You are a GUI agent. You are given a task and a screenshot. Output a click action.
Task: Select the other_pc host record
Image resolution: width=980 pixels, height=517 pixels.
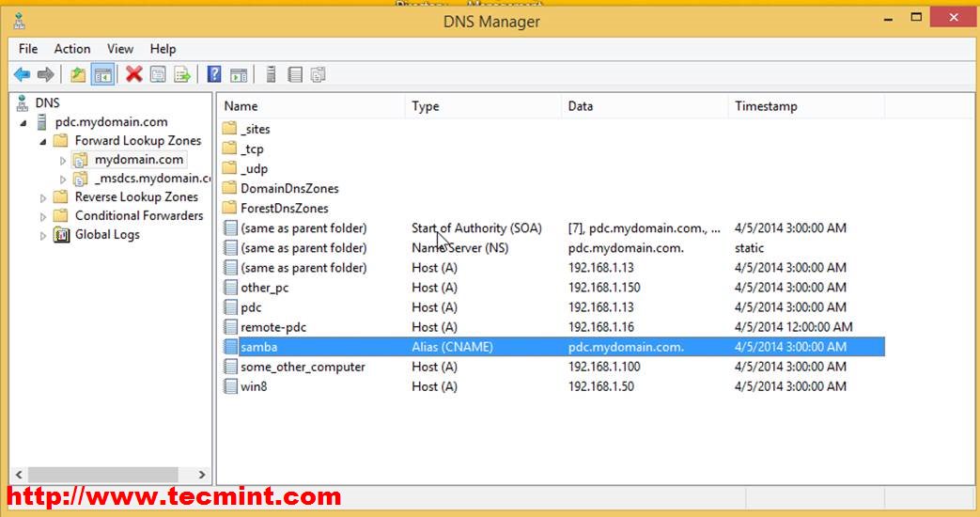point(553,288)
